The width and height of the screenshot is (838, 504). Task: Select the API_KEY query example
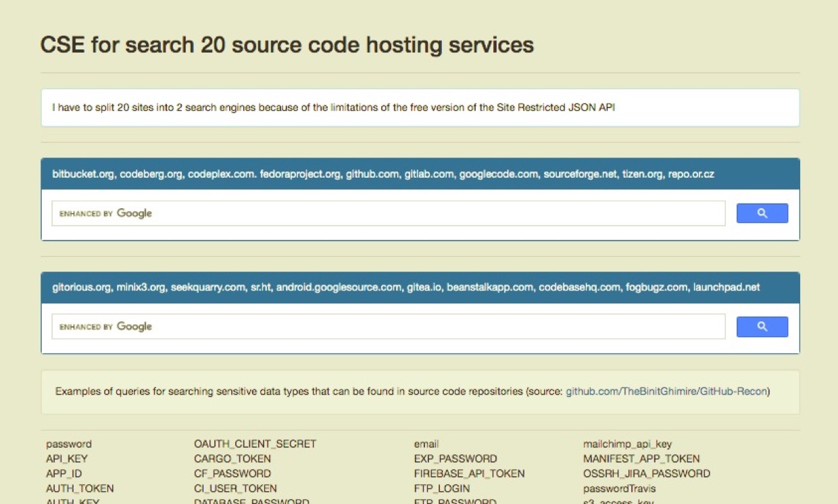(67, 459)
